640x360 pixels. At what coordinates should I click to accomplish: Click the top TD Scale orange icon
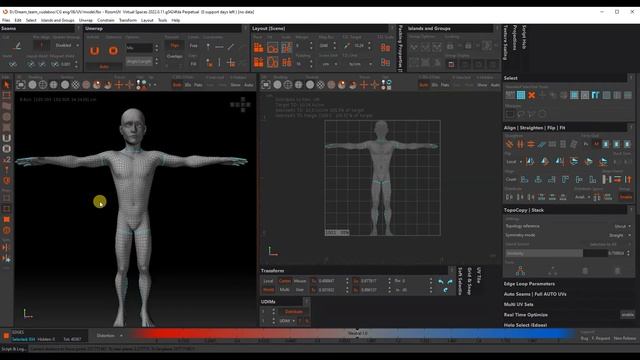(385, 48)
